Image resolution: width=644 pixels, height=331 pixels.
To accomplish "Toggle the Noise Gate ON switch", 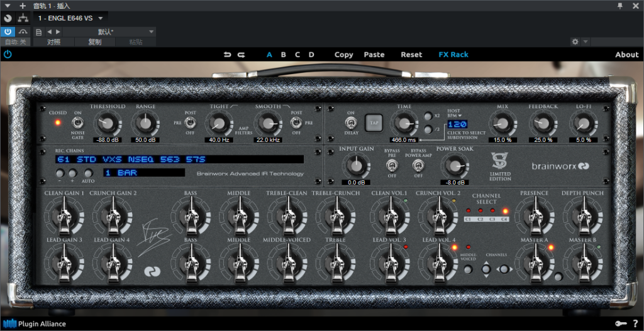I will [76, 122].
